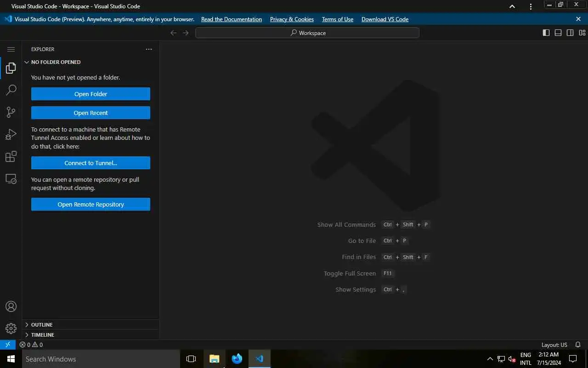The width and height of the screenshot is (588, 368).
Task: Click the Open Remote Repository button
Action: pos(90,204)
